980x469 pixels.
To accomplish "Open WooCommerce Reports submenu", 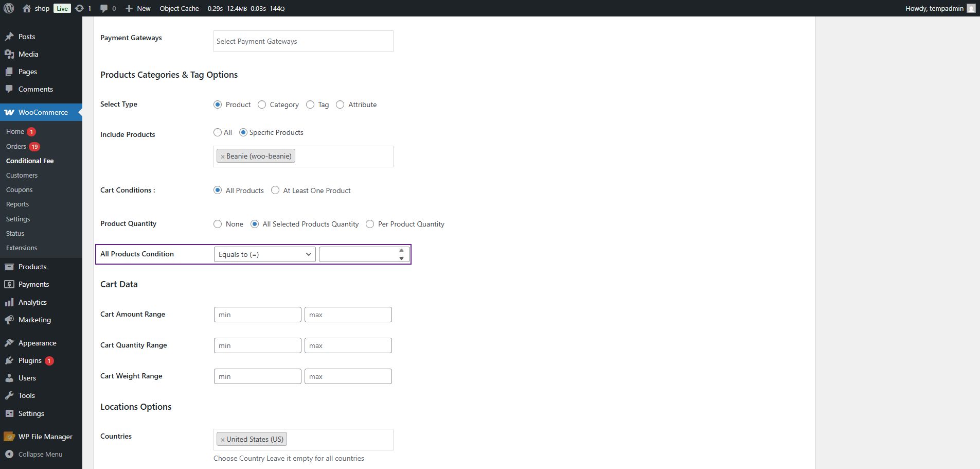I will 17,204.
